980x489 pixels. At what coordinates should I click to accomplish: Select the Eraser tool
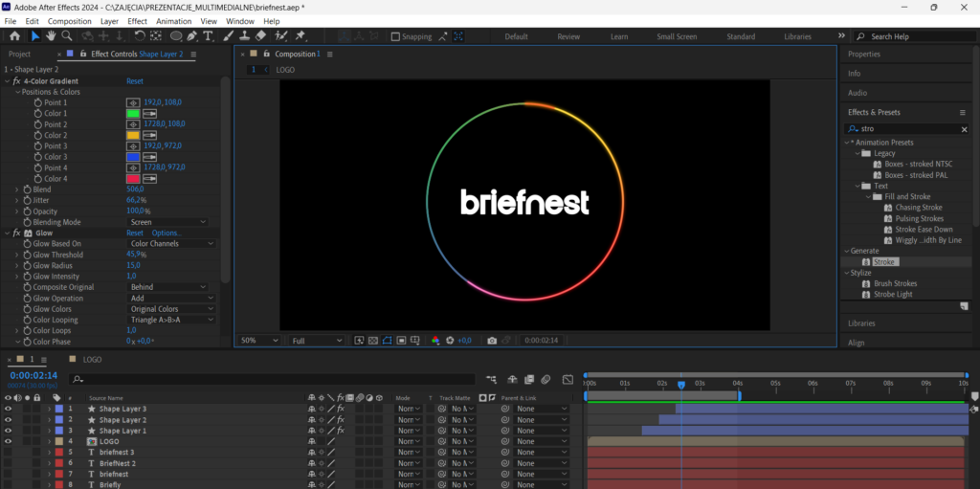261,36
